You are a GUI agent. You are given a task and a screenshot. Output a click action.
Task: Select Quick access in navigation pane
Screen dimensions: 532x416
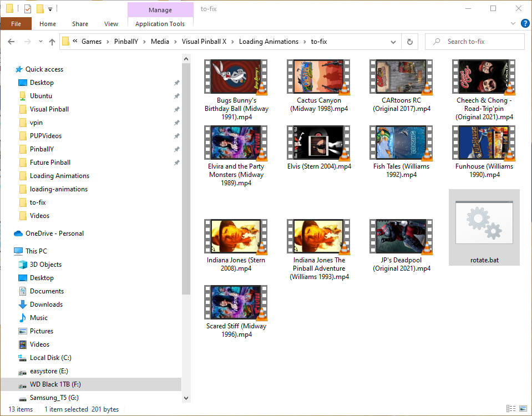point(44,69)
